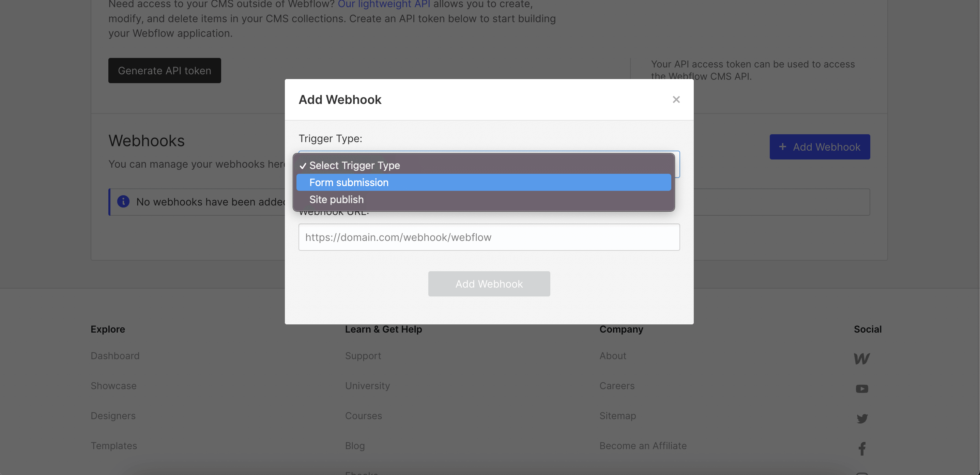980x475 pixels.
Task: Open the Our lightweight API link
Action: pos(384,4)
